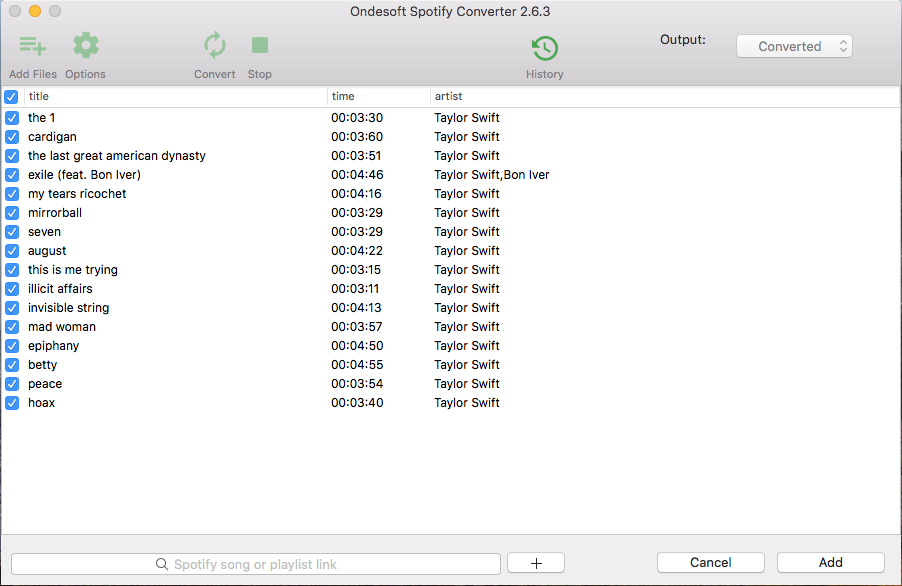Click the time 00:03:60
Screen dimensions: 902x586
[357, 137]
